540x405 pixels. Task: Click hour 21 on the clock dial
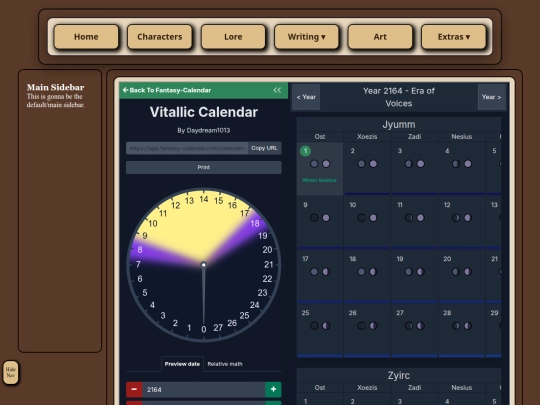[x=269, y=264]
